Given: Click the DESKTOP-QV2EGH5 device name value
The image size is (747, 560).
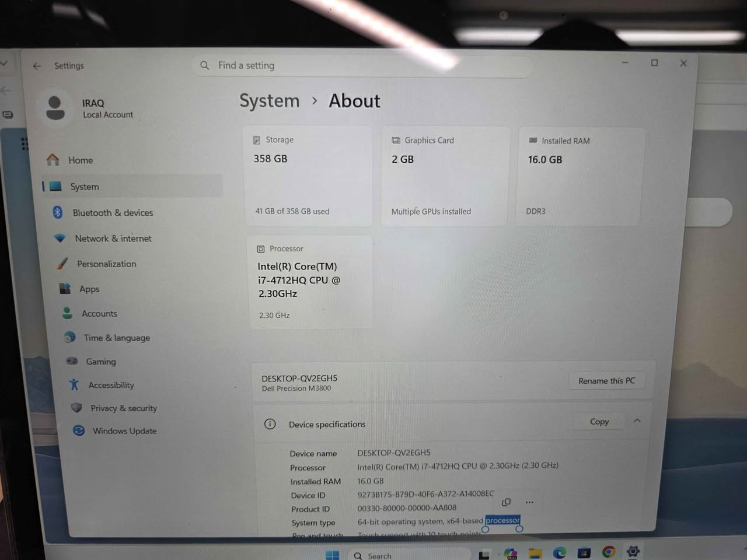Looking at the screenshot, I should click(394, 453).
